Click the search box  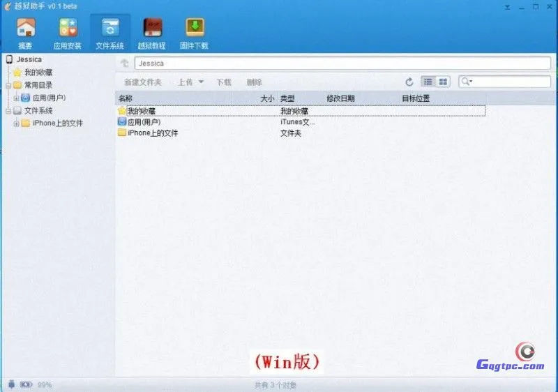[504, 82]
